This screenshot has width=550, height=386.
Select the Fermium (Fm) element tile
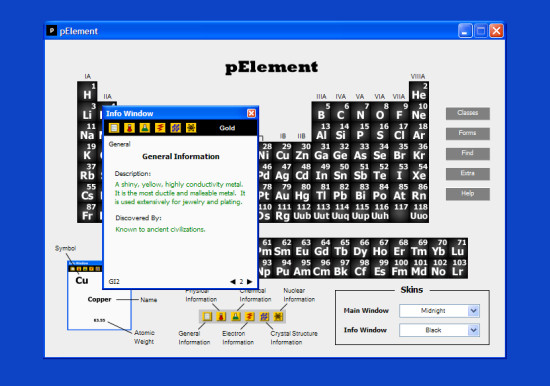pyautogui.click(x=400, y=268)
